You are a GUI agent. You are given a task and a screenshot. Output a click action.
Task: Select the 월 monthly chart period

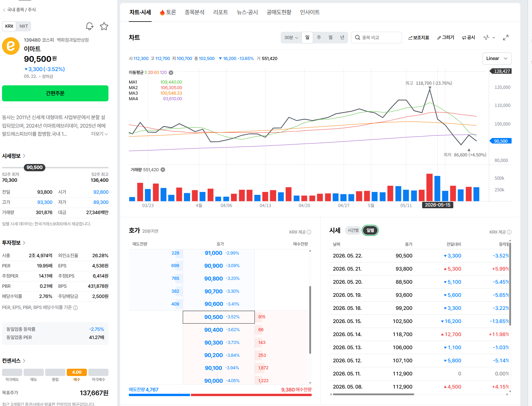(331, 38)
